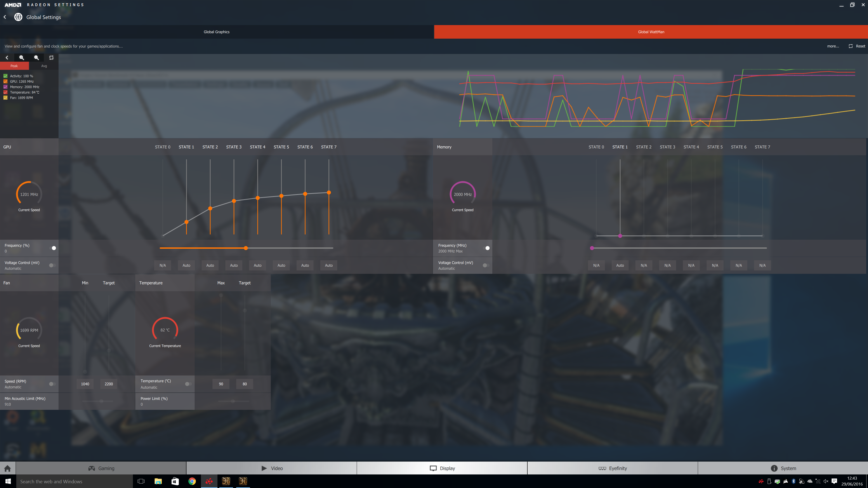Viewport: 868px width, 488px height.
Task: Click the Reset button label
Action: pyautogui.click(x=860, y=46)
